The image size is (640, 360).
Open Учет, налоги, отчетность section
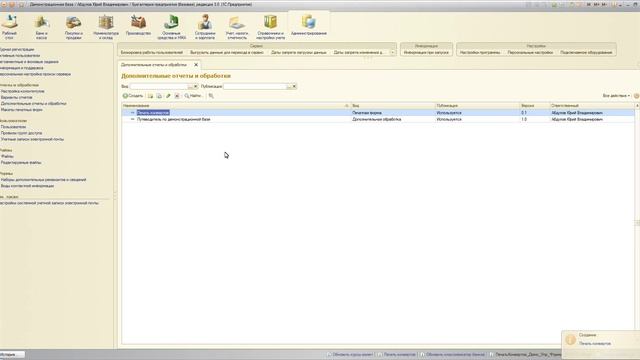[237, 27]
